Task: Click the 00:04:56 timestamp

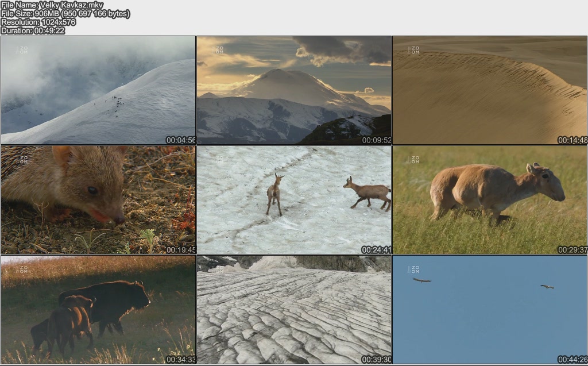Action: (x=181, y=140)
